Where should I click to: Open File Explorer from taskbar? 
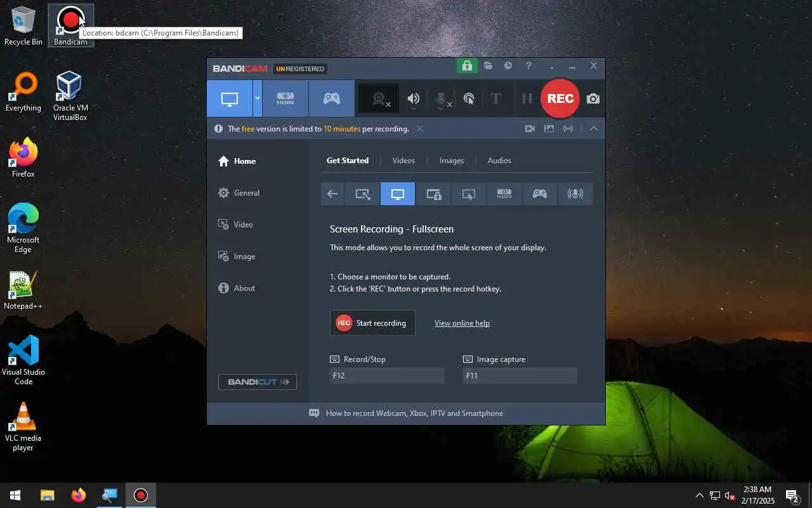pyautogui.click(x=47, y=495)
